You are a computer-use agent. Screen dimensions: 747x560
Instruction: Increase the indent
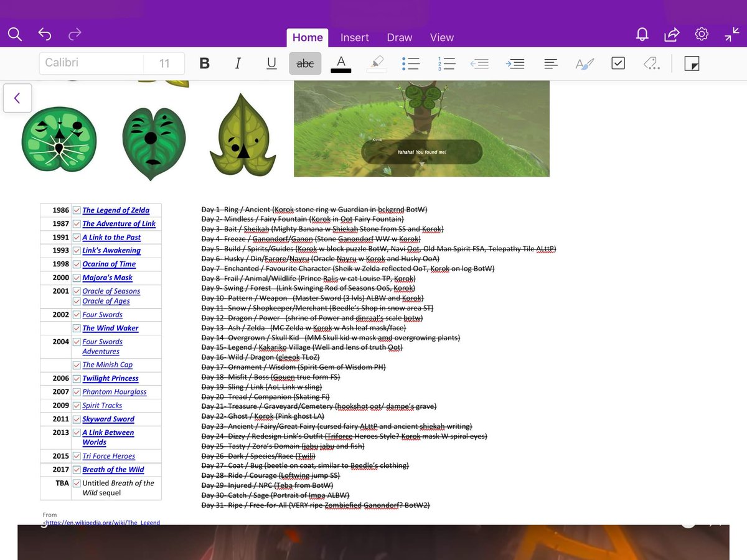[515, 63]
